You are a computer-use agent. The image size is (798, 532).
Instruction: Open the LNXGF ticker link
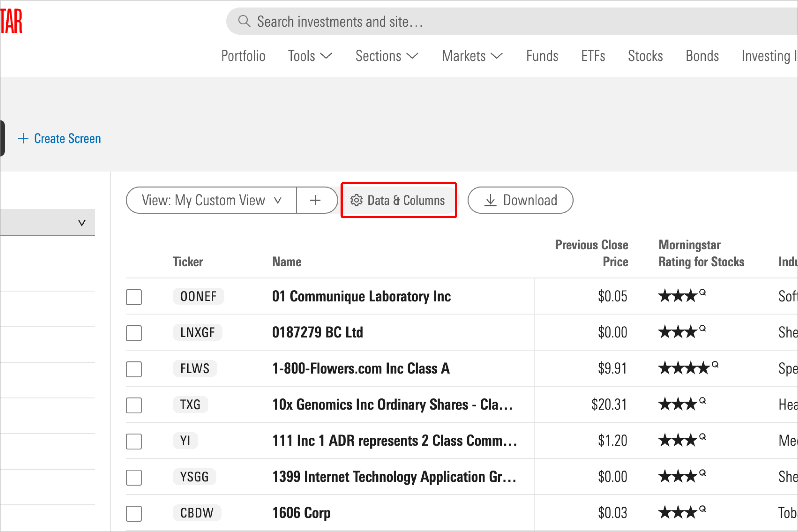click(198, 332)
